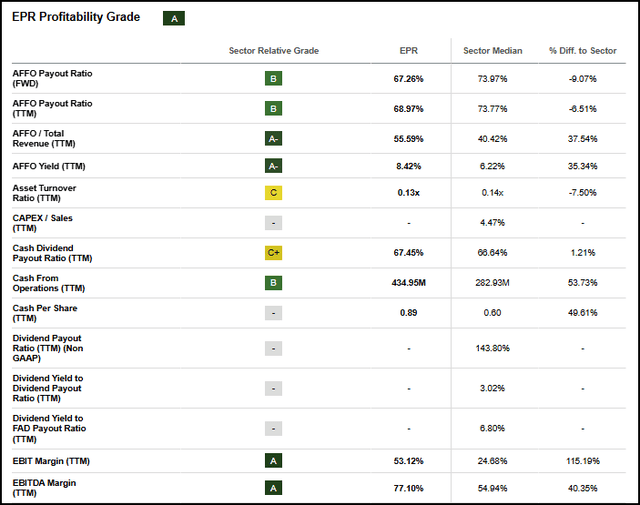Click the A- badge for AFFO Yield (TTM)

pos(273,166)
